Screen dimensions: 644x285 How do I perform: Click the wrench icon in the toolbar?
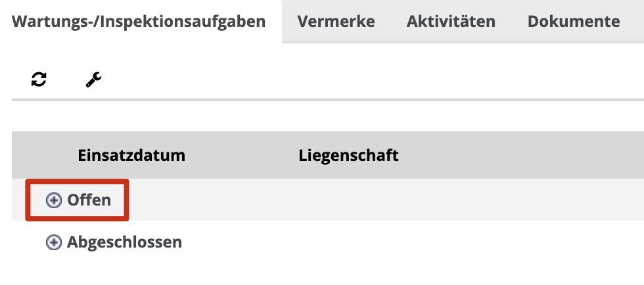(x=94, y=80)
